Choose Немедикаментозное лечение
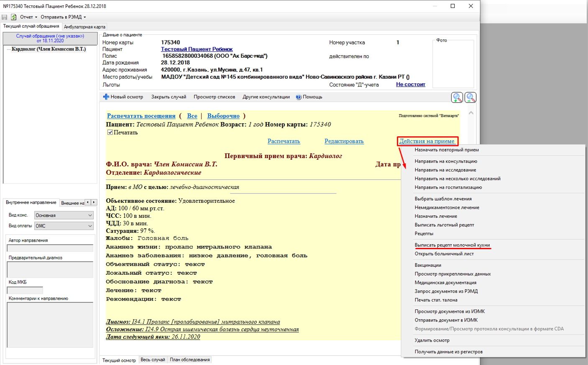This screenshot has height=365, width=588. [x=447, y=208]
